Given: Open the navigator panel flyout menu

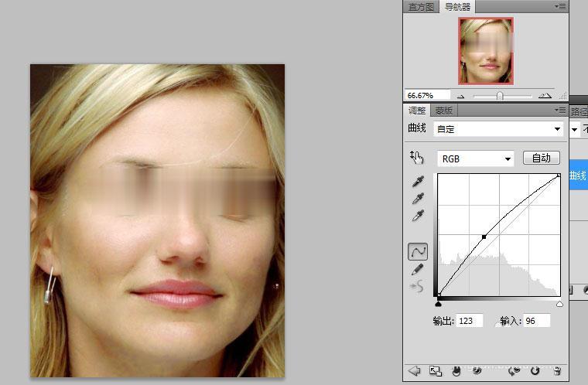Looking at the screenshot, I should 560,6.
